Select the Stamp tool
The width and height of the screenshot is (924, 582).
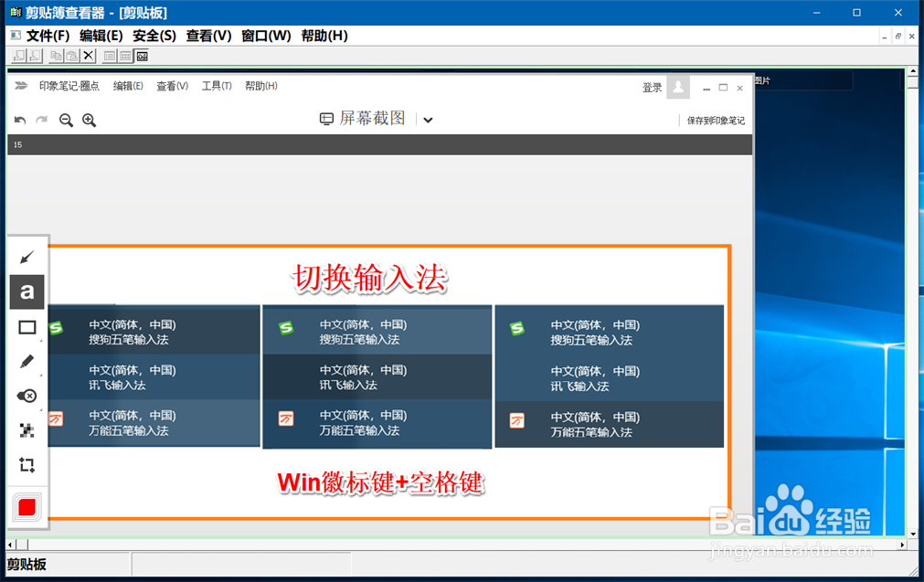(27, 396)
